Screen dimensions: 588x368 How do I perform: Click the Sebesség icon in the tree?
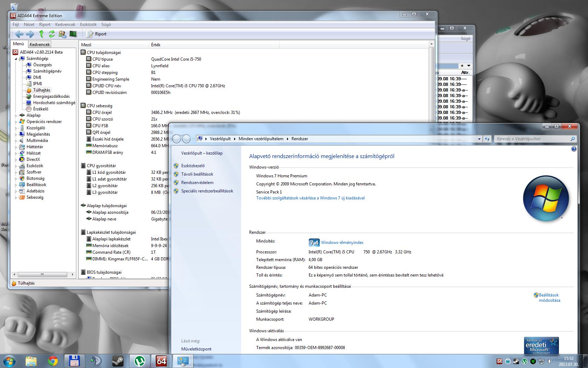click(22, 197)
